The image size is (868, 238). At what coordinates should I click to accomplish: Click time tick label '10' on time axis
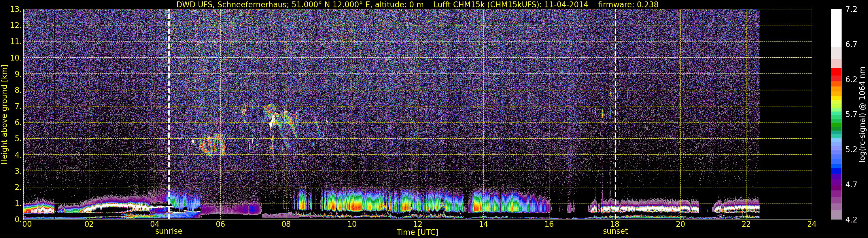(x=352, y=224)
